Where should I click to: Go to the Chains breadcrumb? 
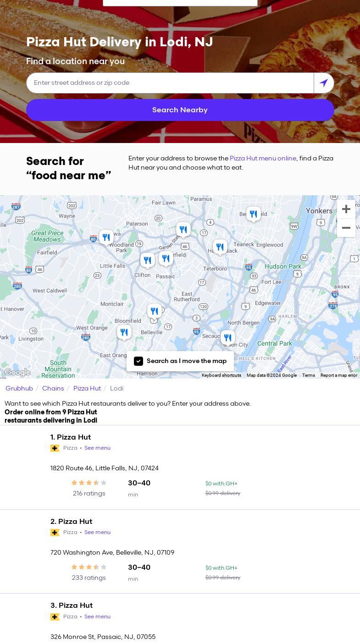[x=53, y=388]
